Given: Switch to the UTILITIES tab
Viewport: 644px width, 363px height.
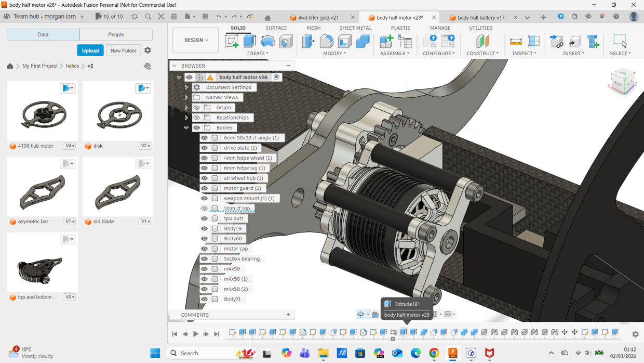Looking at the screenshot, I should pos(481,28).
